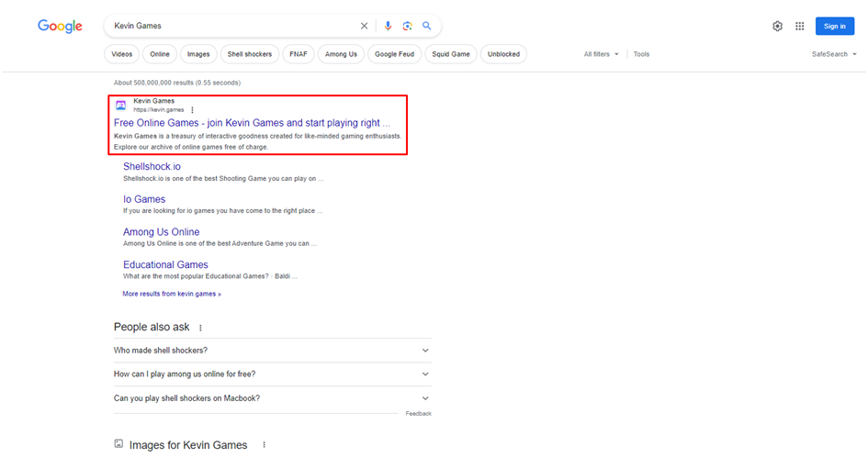Open the SafeSearch dropdown
The image size is (868, 458).
coord(834,54)
